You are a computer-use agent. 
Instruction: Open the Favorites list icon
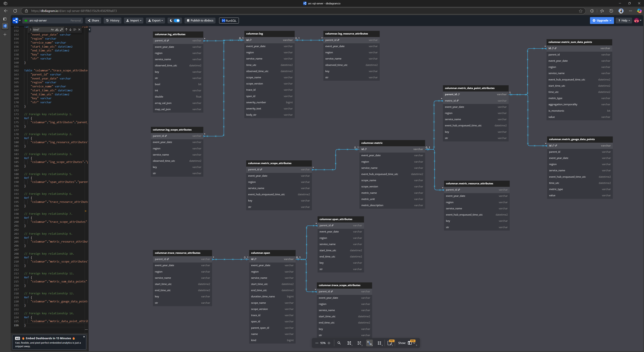click(x=602, y=11)
